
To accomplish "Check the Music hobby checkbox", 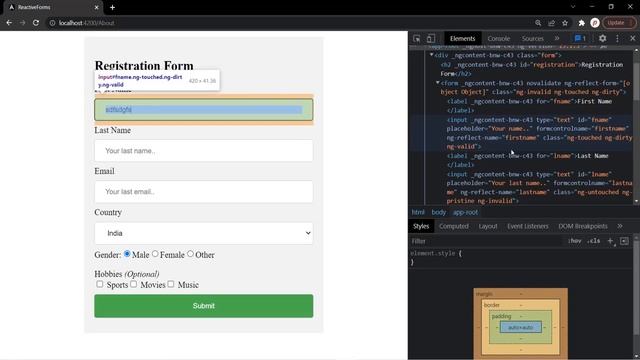I will (x=171, y=284).
